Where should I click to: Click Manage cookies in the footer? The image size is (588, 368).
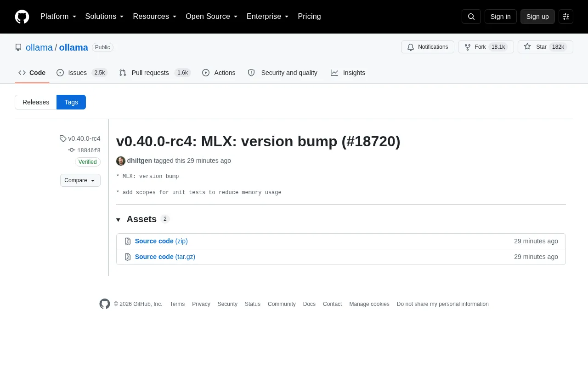(x=369, y=304)
